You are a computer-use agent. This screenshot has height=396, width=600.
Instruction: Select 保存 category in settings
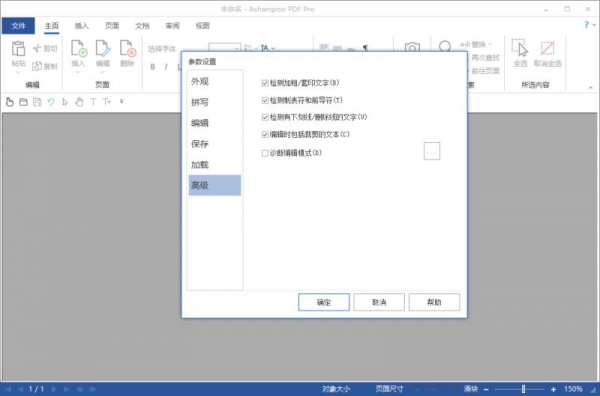pos(215,144)
